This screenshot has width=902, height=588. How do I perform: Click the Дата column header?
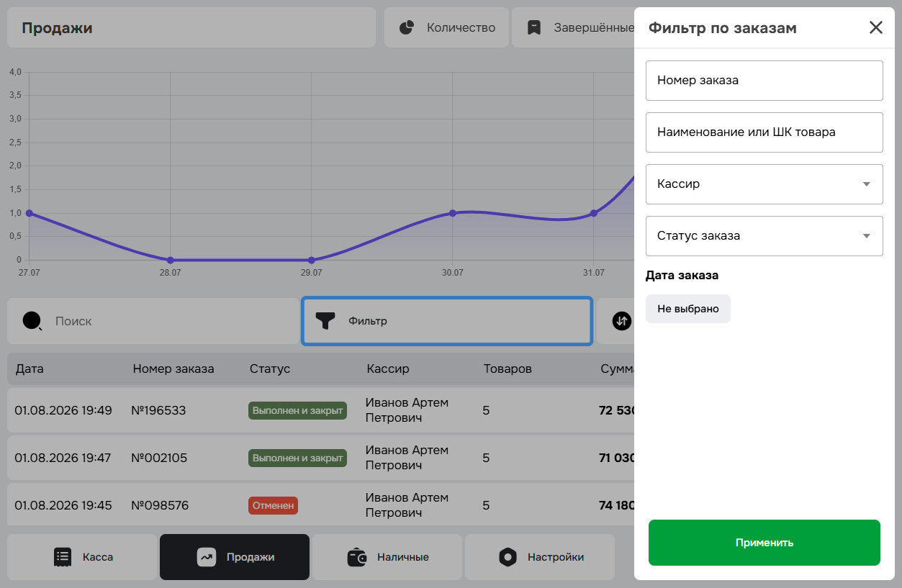[30, 369]
